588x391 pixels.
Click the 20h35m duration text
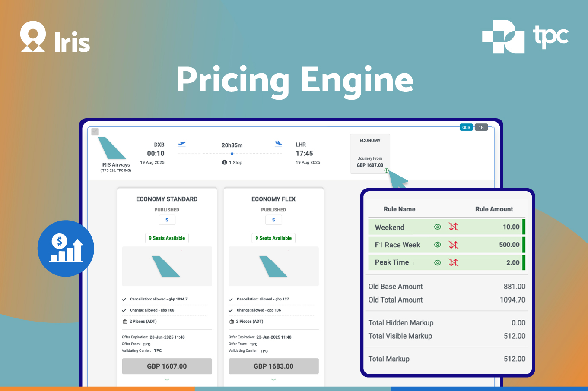(232, 145)
